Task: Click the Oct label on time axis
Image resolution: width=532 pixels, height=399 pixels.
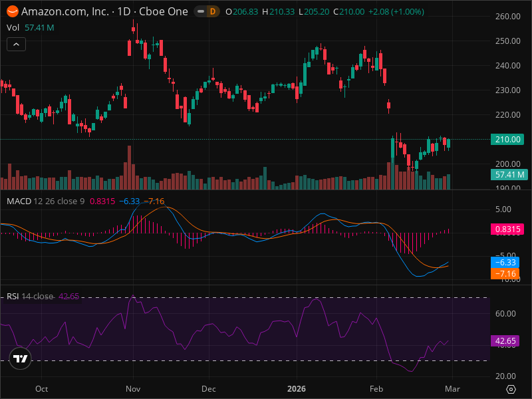Action: (42, 389)
